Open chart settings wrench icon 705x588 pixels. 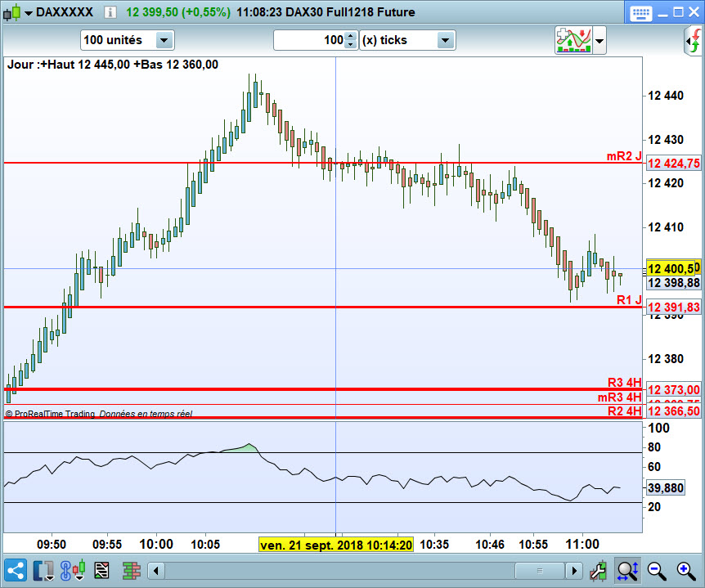pos(599,571)
